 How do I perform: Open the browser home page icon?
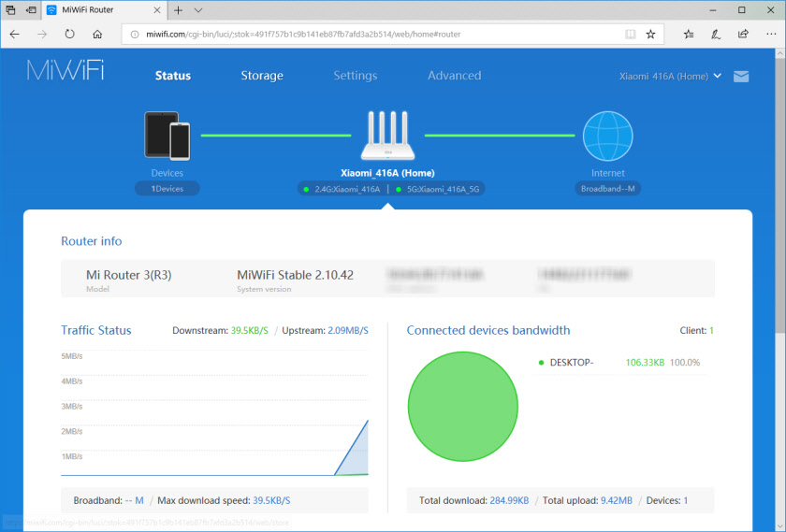click(x=97, y=34)
